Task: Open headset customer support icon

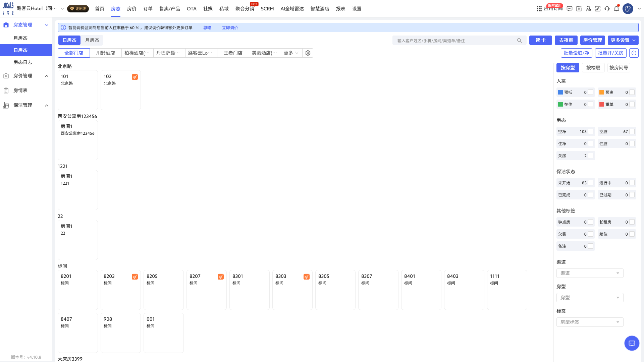Action: coord(607,9)
